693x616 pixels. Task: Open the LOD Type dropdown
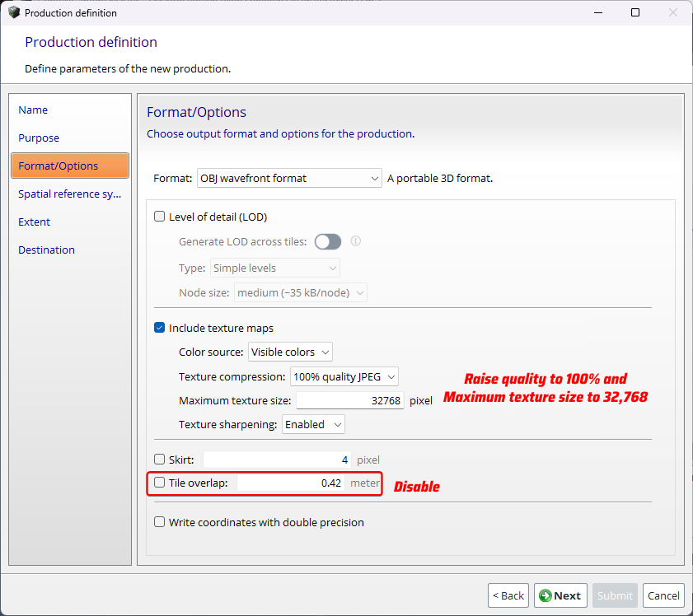[275, 268]
